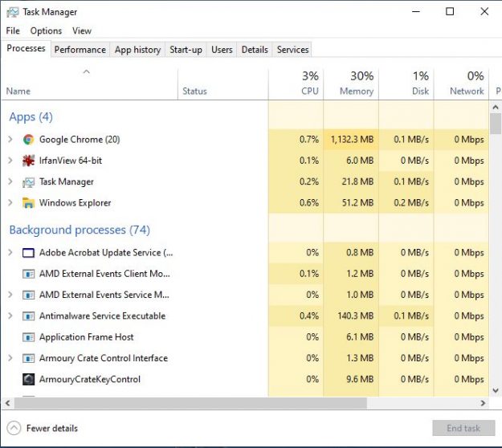Open the Options menu

(x=46, y=31)
